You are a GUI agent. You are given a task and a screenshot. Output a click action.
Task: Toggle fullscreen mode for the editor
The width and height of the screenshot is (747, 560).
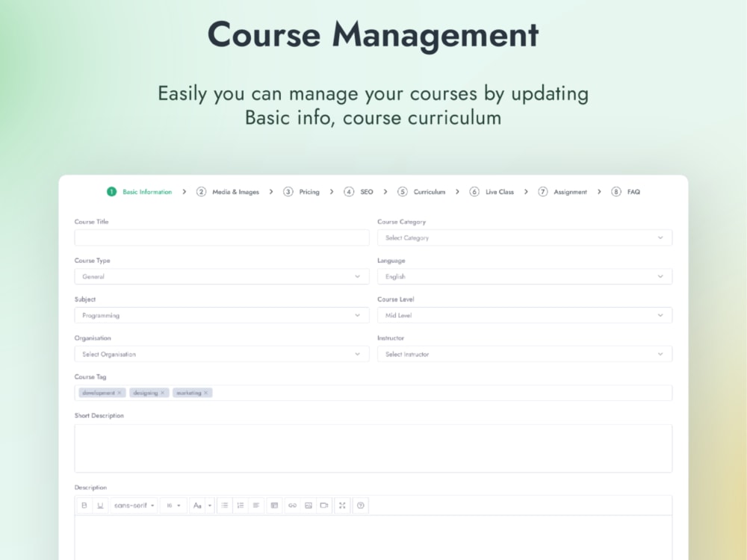[x=342, y=505]
